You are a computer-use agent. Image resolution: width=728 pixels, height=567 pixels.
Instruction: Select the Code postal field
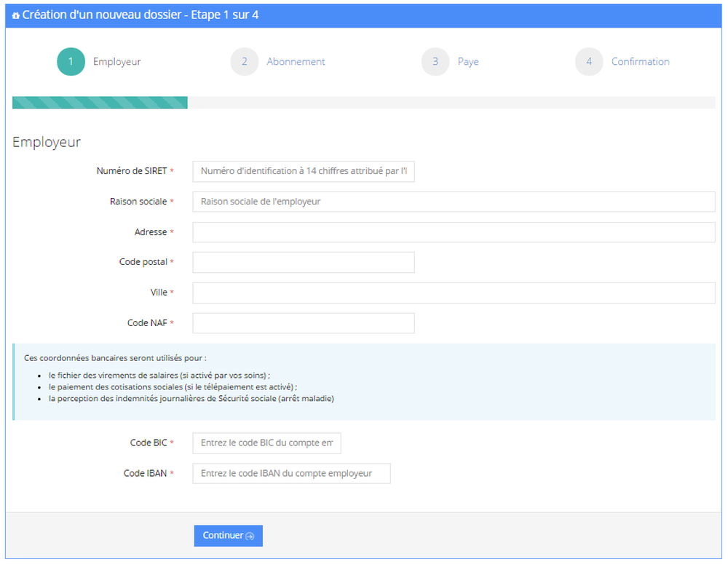[x=303, y=262]
